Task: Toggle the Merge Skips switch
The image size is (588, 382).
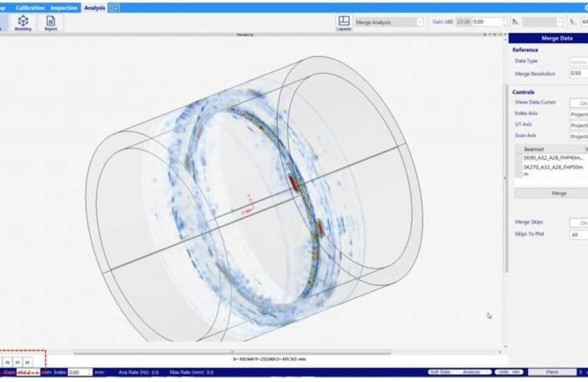Action: (x=579, y=223)
